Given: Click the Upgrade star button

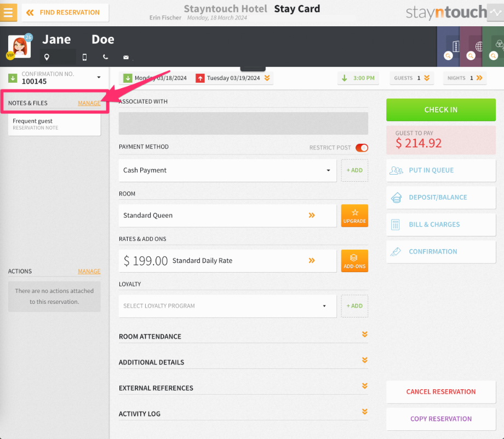Looking at the screenshot, I should click(x=354, y=216).
